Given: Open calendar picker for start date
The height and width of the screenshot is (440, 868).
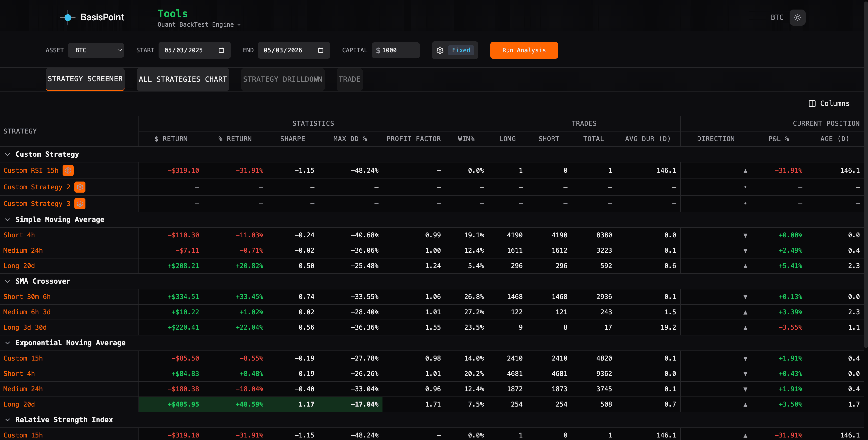Looking at the screenshot, I should tap(221, 50).
